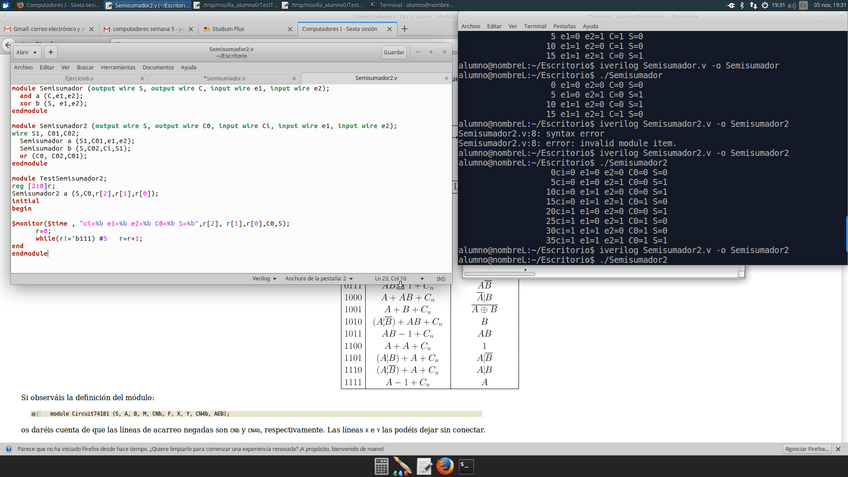The image size is (848, 477).
Task: Dismiss the Firefox refresh notification bar
Action: pos(840,449)
